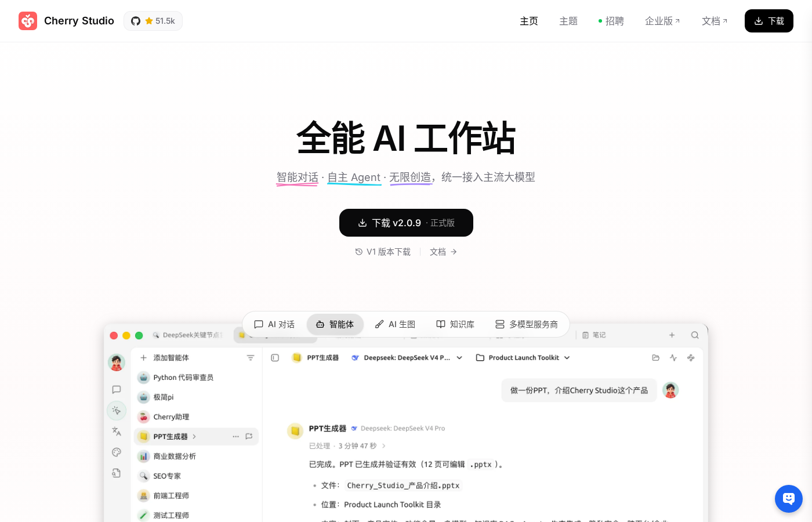
Task: Click the 自主 Agent underlined subtitle text
Action: 354,177
